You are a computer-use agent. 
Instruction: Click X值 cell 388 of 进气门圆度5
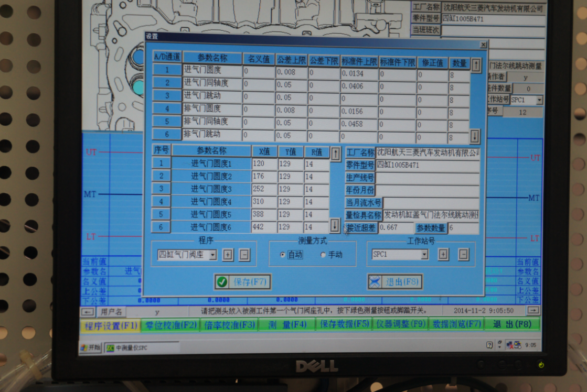coord(264,214)
